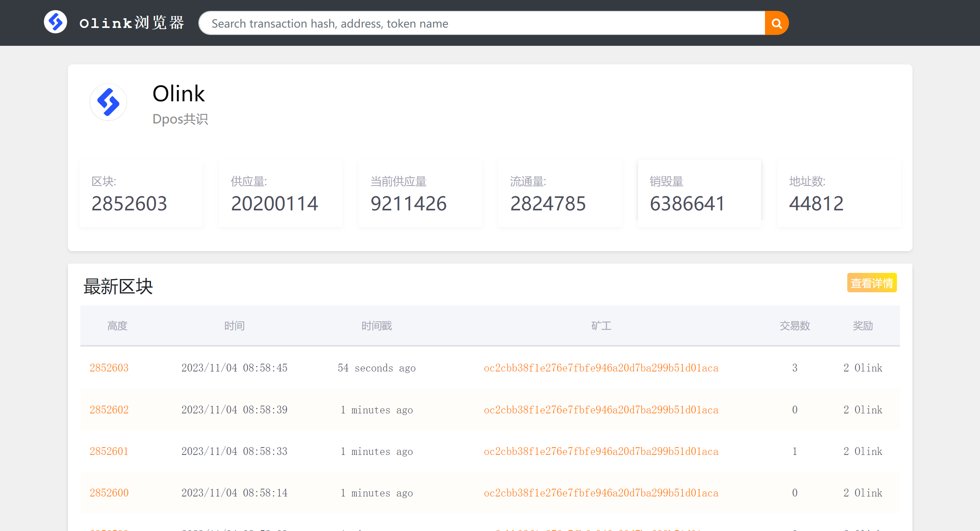Viewport: 980px width, 531px height.
Task: Click the 查看详情 view details button
Action: click(x=871, y=283)
